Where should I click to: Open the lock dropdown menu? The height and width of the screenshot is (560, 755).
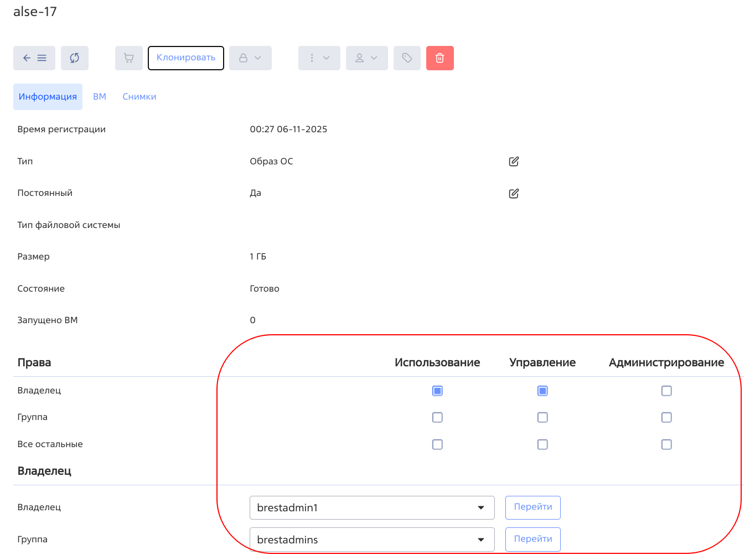250,58
